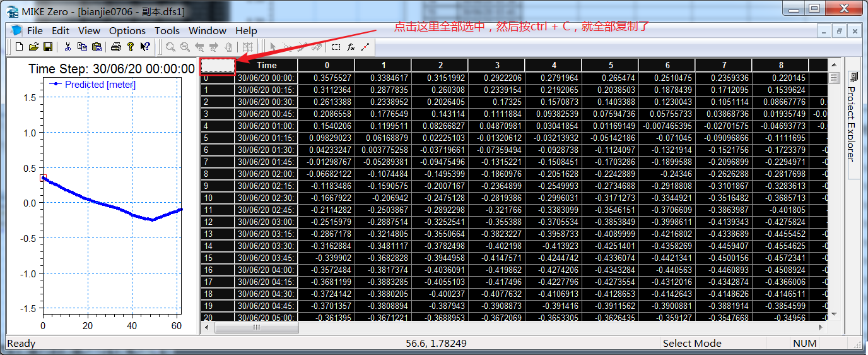Click the rectangle selection tool icon
Viewport: 868px width, 355px height.
336,46
